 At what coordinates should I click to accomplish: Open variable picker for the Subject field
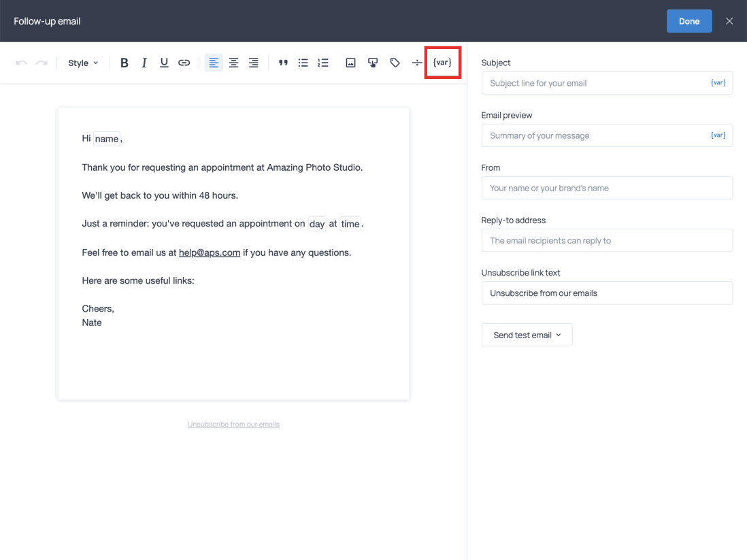click(718, 82)
